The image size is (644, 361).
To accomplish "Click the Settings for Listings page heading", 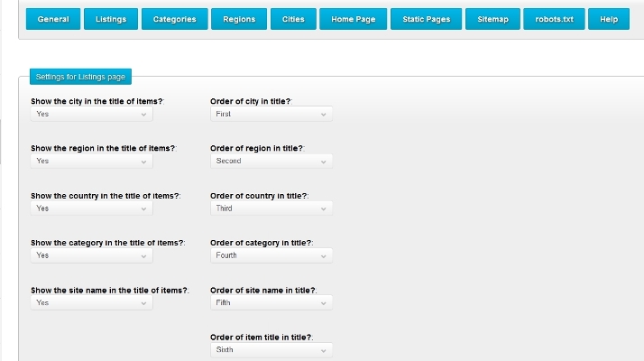I will pos(80,77).
